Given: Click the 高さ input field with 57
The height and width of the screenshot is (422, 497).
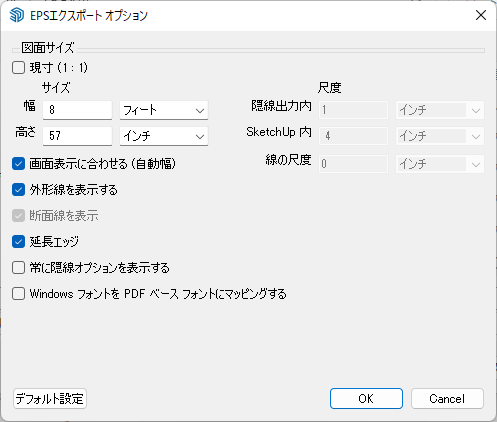Looking at the screenshot, I should click(77, 136).
